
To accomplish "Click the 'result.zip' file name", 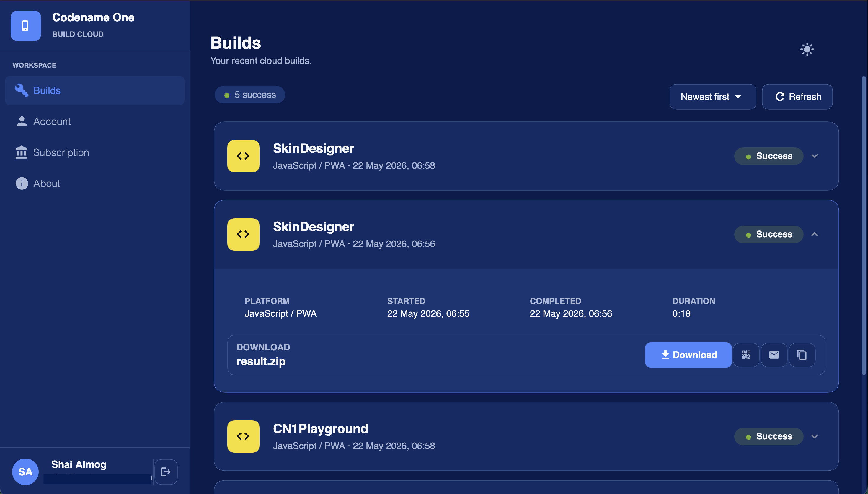I will coord(261,362).
